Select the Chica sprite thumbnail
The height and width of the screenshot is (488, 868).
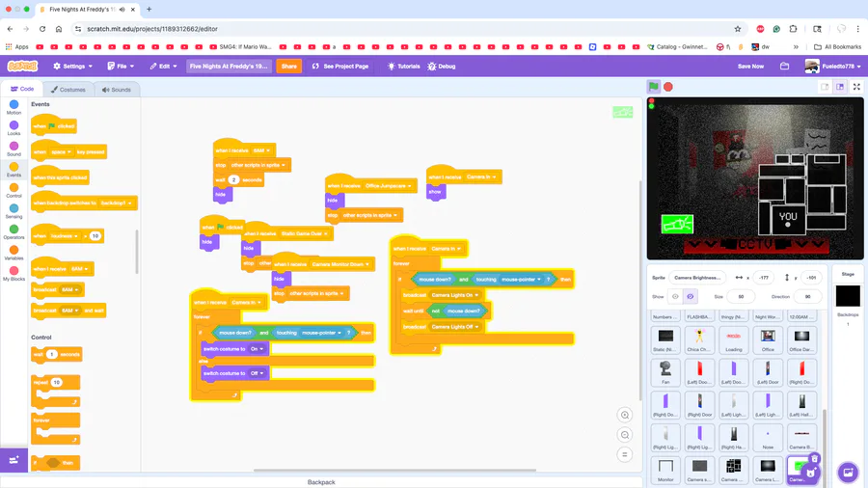click(699, 339)
